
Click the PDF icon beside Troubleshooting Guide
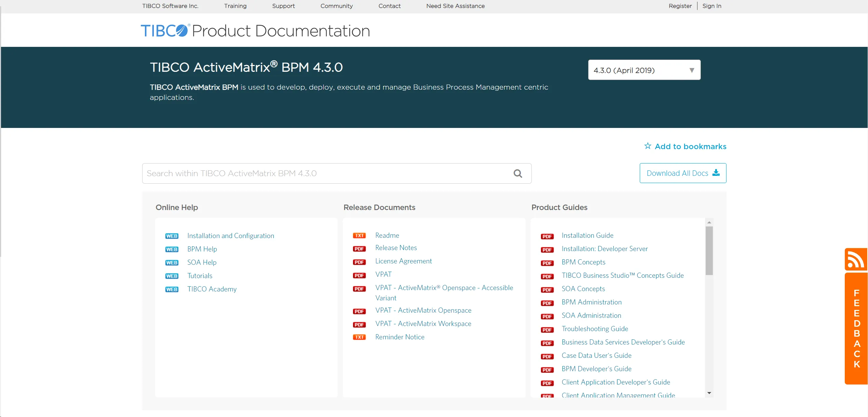547,329
